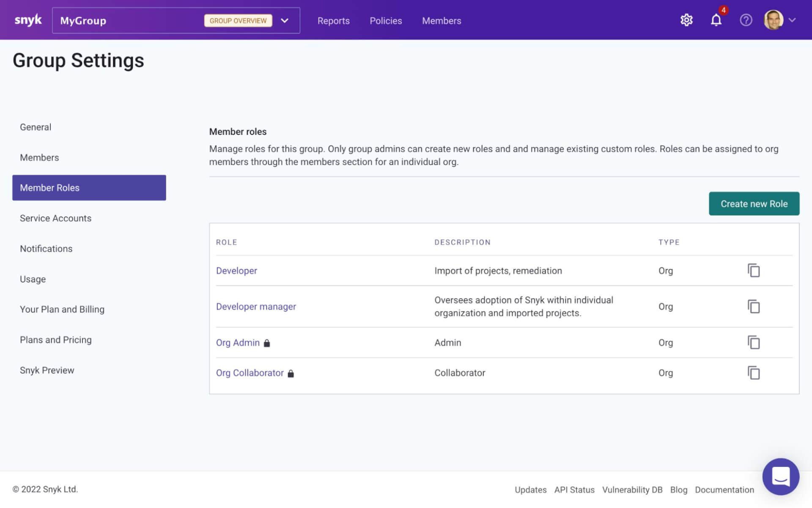The width and height of the screenshot is (812, 508).
Task: Click Org type in Developer row
Action: click(x=666, y=271)
